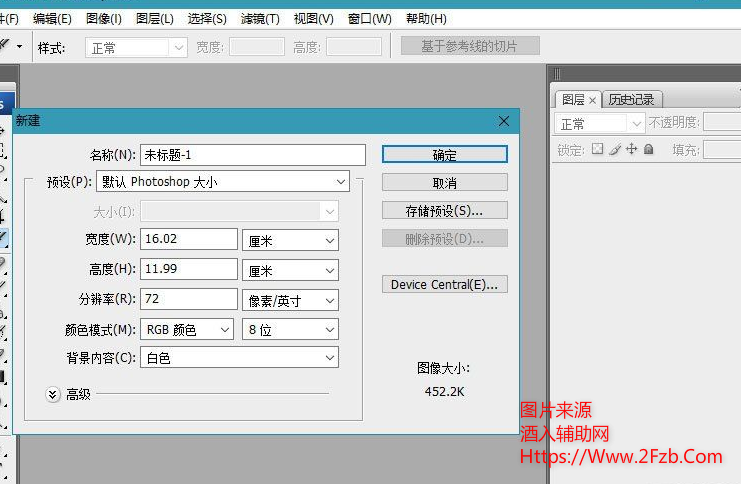Click the lock position move icon
This screenshot has width=741, height=484.
632,149
